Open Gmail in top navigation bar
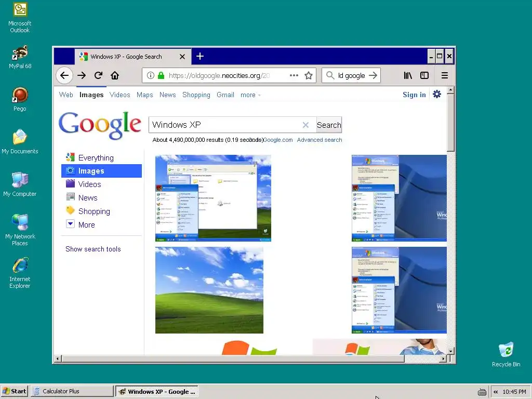 tap(225, 95)
